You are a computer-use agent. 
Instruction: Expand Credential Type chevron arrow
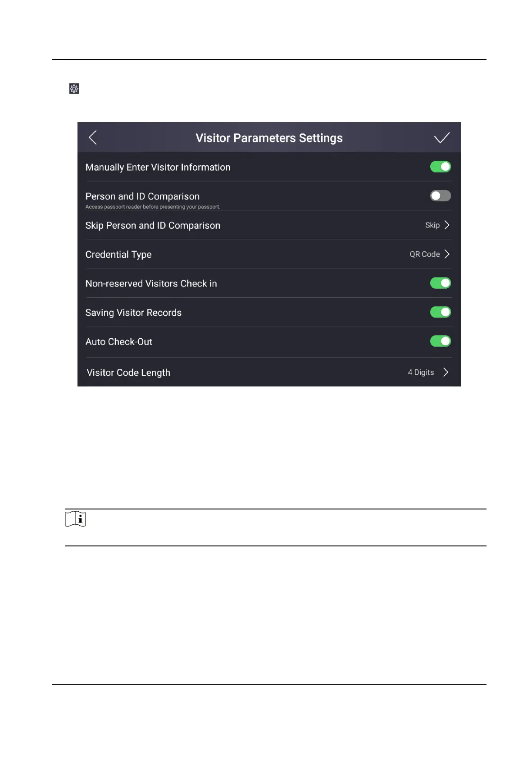447,254
